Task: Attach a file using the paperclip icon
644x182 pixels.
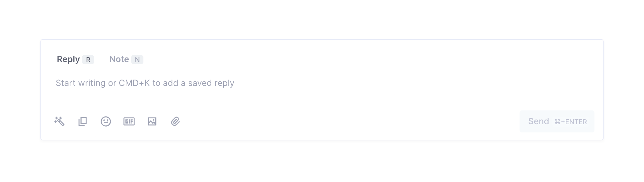Action: tap(175, 121)
